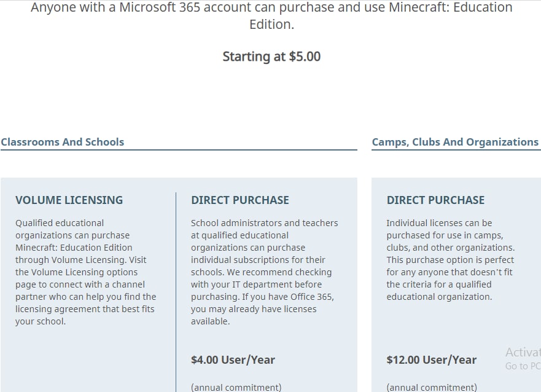The height and width of the screenshot is (392, 541).
Task: Click the Activate Windows watermark text
Action: [x=523, y=353]
